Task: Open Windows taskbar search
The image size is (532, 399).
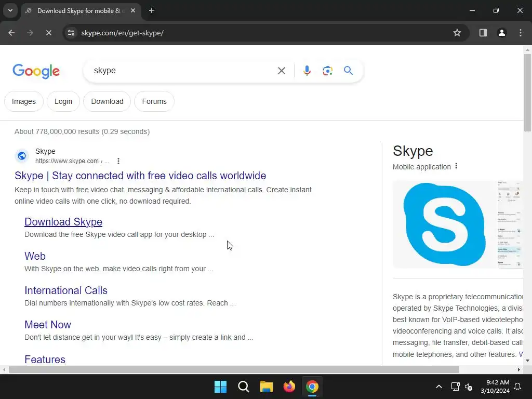Action: pos(244,387)
